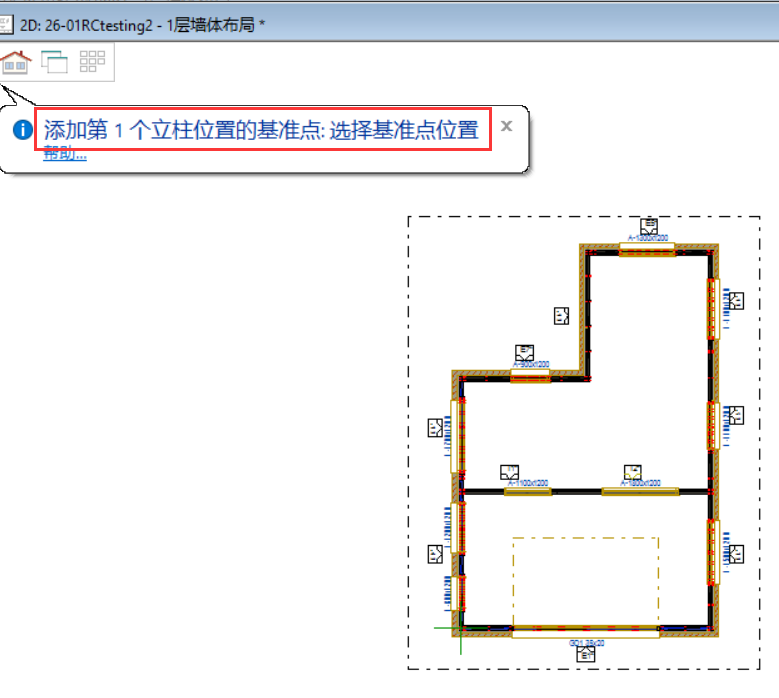Click the elevation marker above the A-1300x1200 label
This screenshot has height=698, width=779.
(649, 227)
